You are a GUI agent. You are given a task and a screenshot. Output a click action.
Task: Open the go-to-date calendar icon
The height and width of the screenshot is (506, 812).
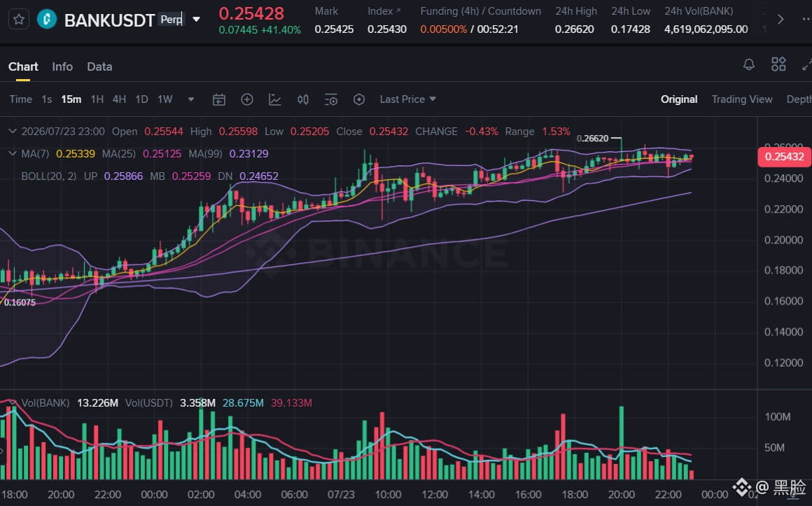[x=219, y=99]
